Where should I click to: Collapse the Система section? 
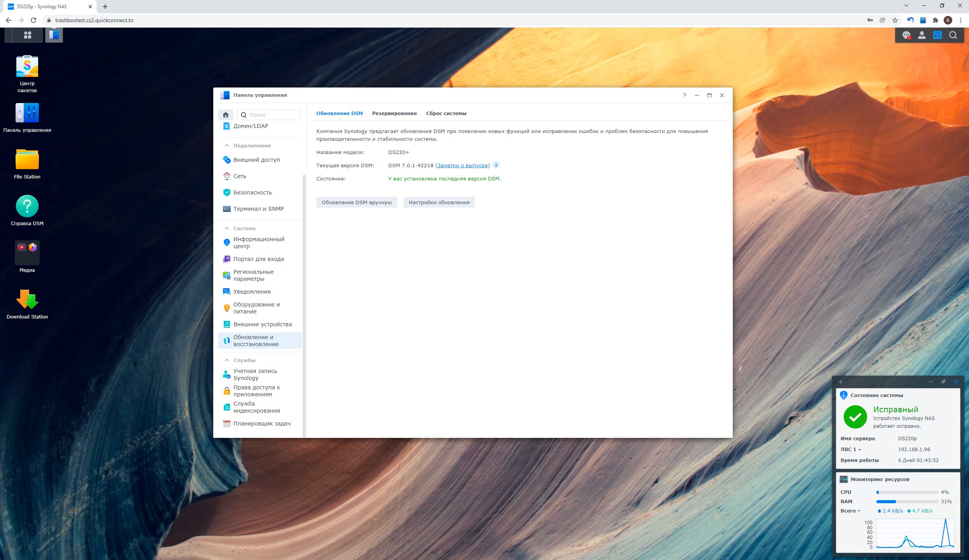(x=227, y=228)
